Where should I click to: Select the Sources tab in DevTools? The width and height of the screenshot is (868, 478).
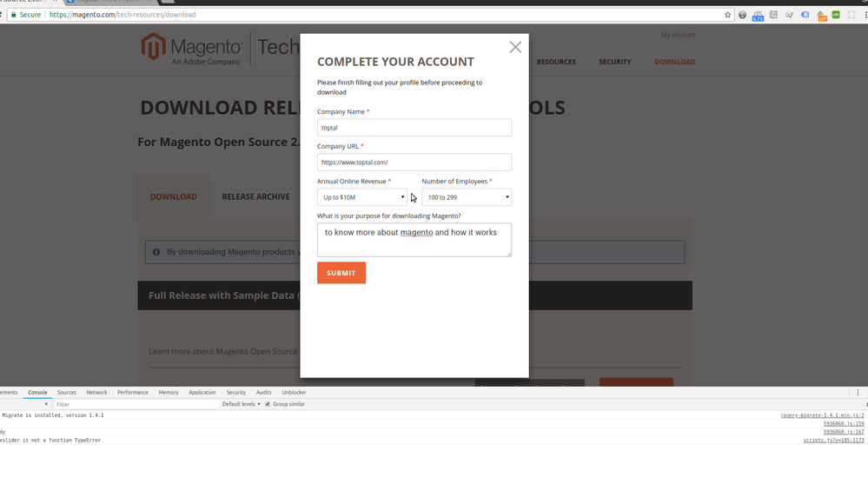(67, 393)
